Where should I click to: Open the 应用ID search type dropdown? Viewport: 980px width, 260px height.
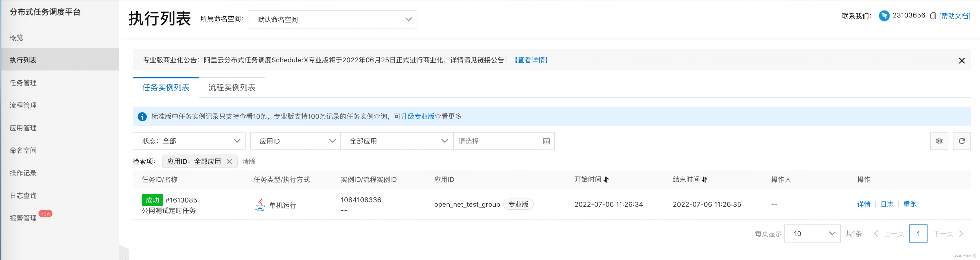pos(295,141)
